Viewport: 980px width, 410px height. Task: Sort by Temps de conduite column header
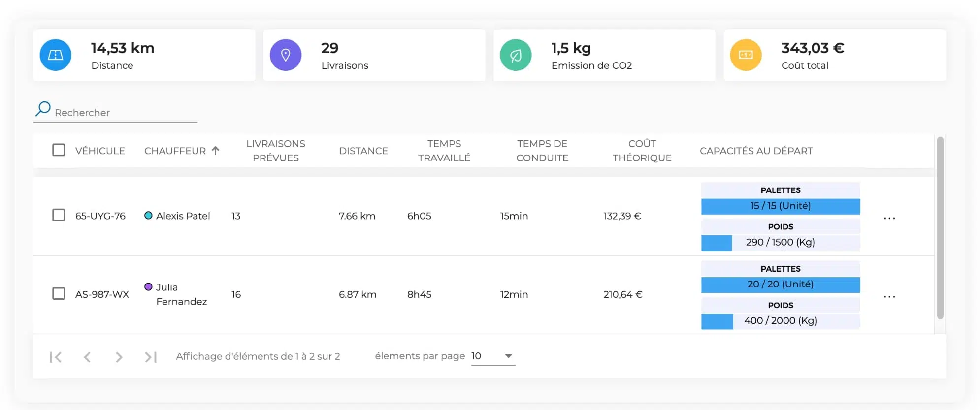pos(542,151)
